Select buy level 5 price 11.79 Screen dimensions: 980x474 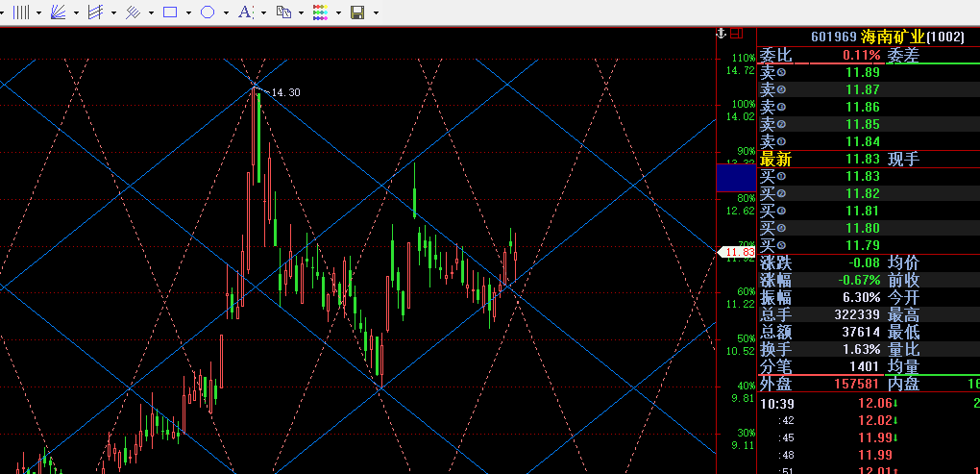(x=863, y=245)
